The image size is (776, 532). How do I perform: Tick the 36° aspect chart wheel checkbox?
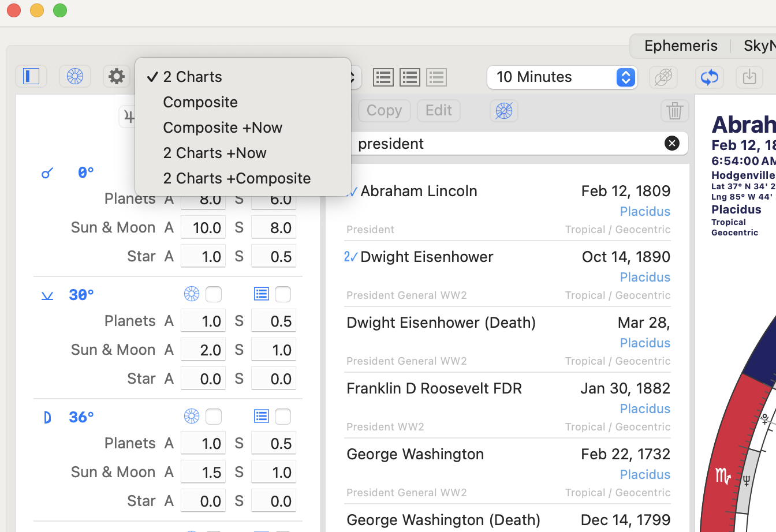click(x=214, y=417)
